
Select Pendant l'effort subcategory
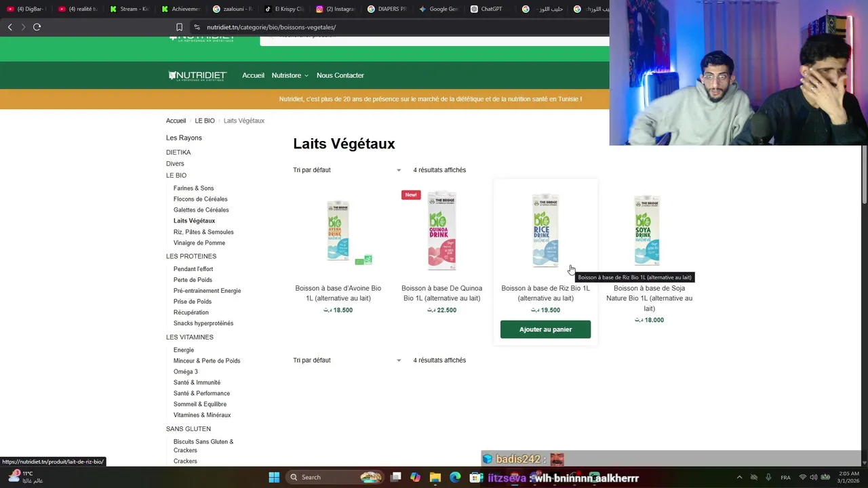[x=193, y=269]
